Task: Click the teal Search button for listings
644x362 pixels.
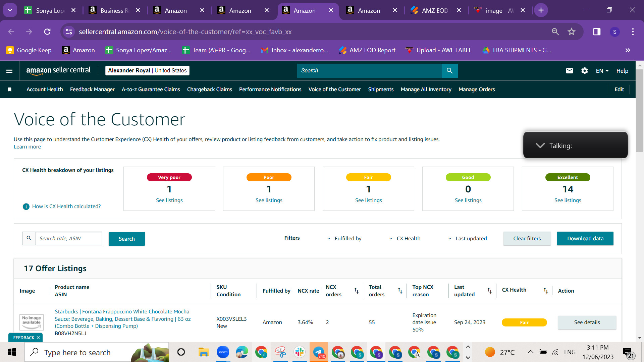Action: click(127, 239)
